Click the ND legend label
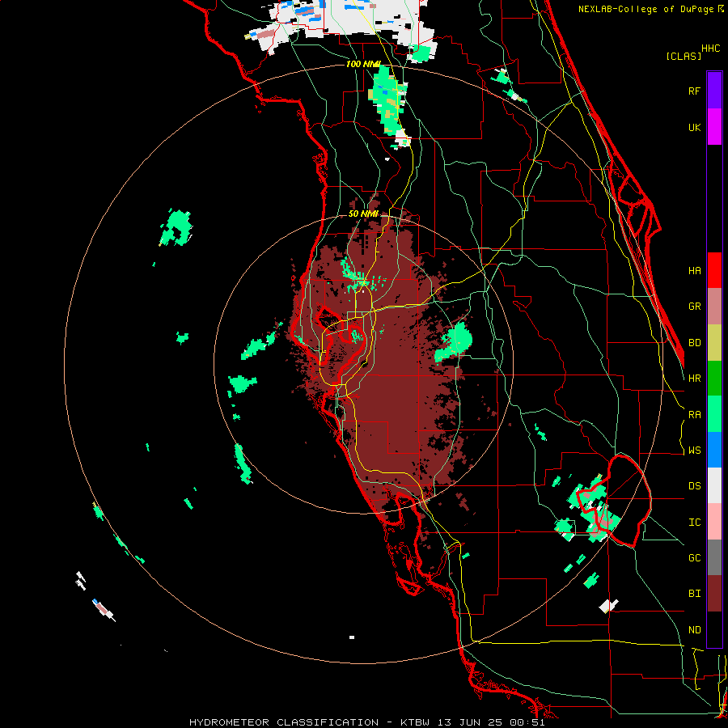This screenshot has width=728, height=728. (694, 630)
